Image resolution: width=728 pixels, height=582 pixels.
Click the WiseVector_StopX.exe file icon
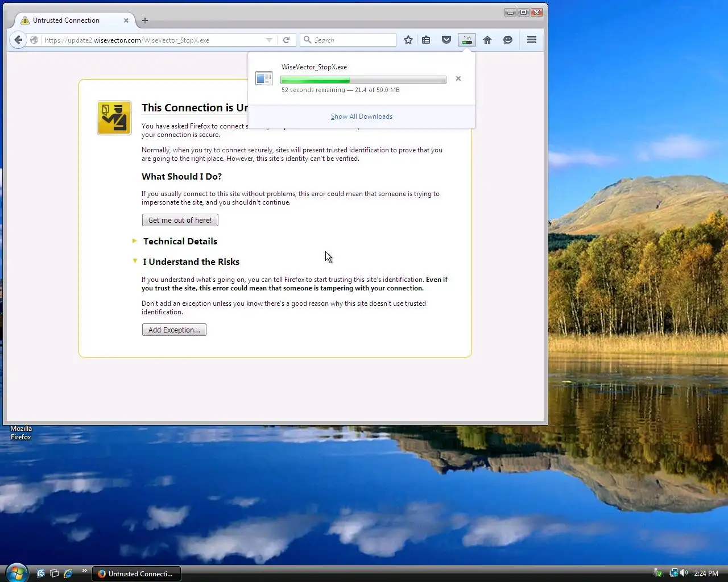(x=264, y=78)
